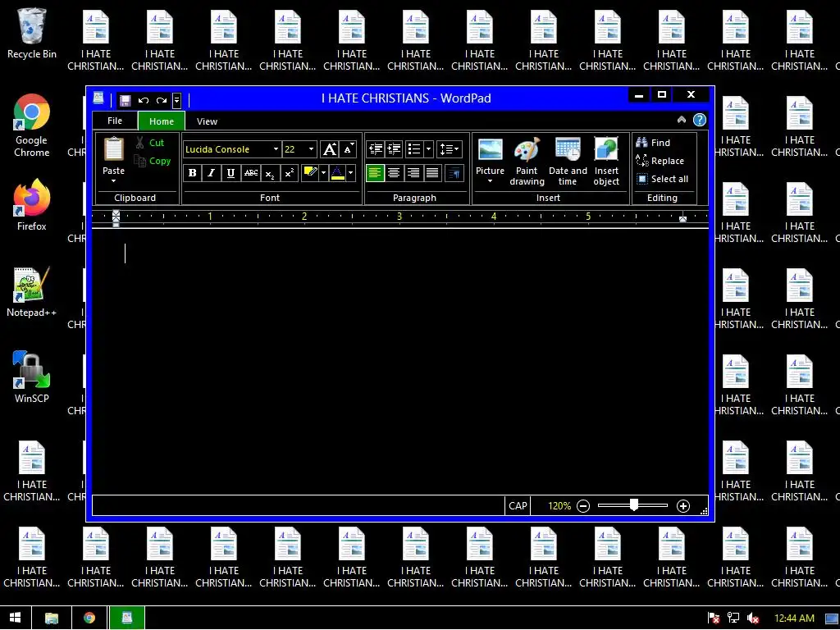Open the WordPad system menu icon
This screenshot has width=840, height=630.
pyautogui.click(x=98, y=98)
